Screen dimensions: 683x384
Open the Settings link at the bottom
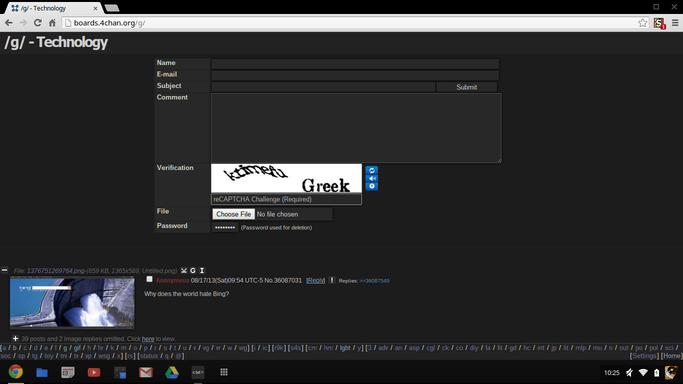click(x=644, y=356)
